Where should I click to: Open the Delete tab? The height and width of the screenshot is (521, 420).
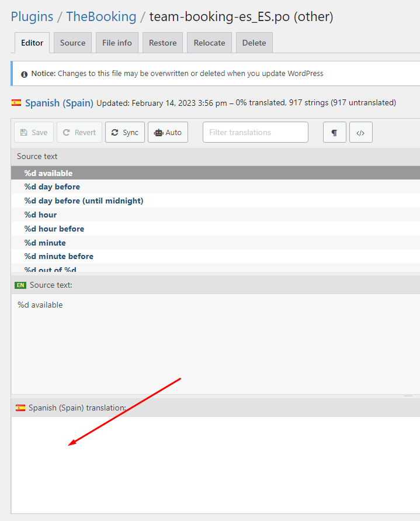click(x=254, y=43)
